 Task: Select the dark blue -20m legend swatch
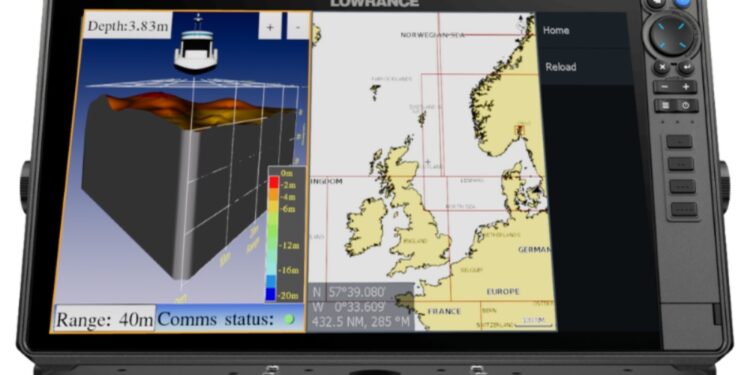271,294
